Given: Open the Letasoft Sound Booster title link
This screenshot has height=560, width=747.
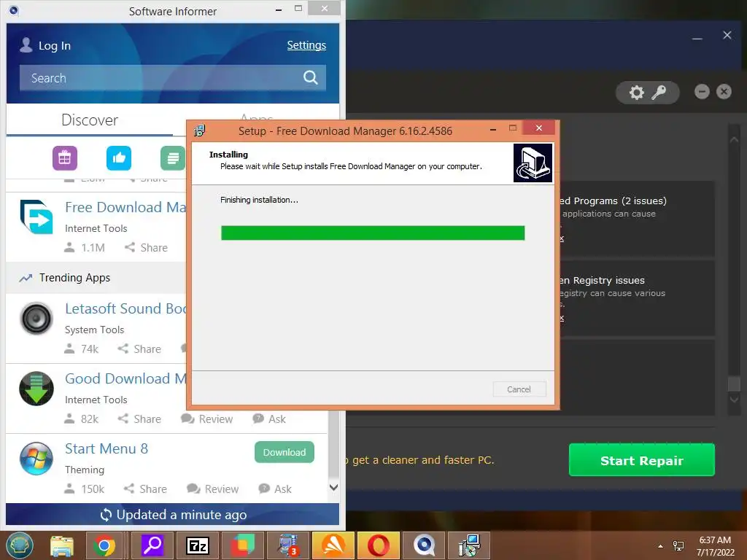Looking at the screenshot, I should [x=125, y=308].
